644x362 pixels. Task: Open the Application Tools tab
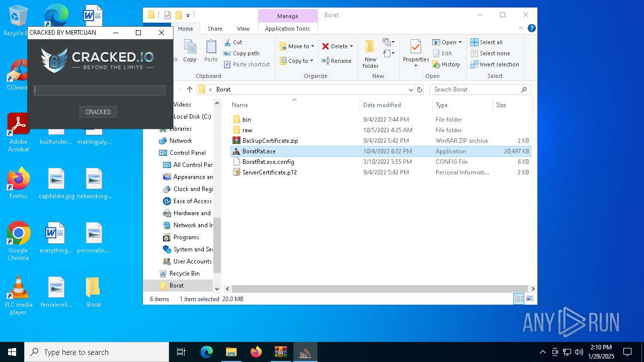287,29
